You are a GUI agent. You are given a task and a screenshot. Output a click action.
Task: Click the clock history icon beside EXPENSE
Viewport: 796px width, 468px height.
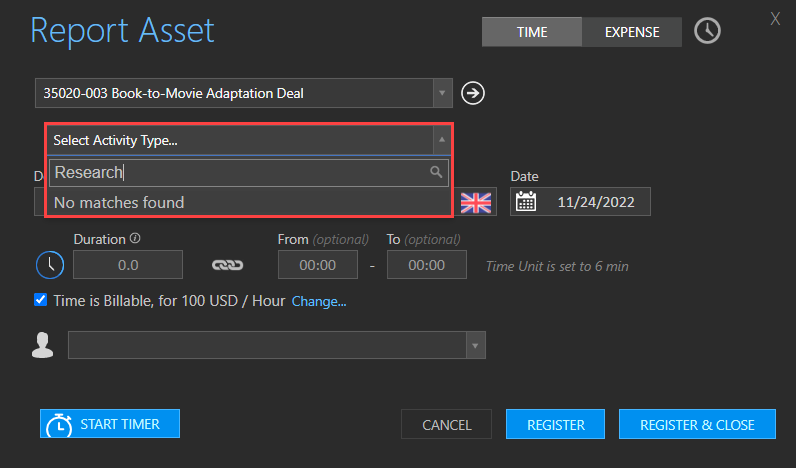coord(707,31)
